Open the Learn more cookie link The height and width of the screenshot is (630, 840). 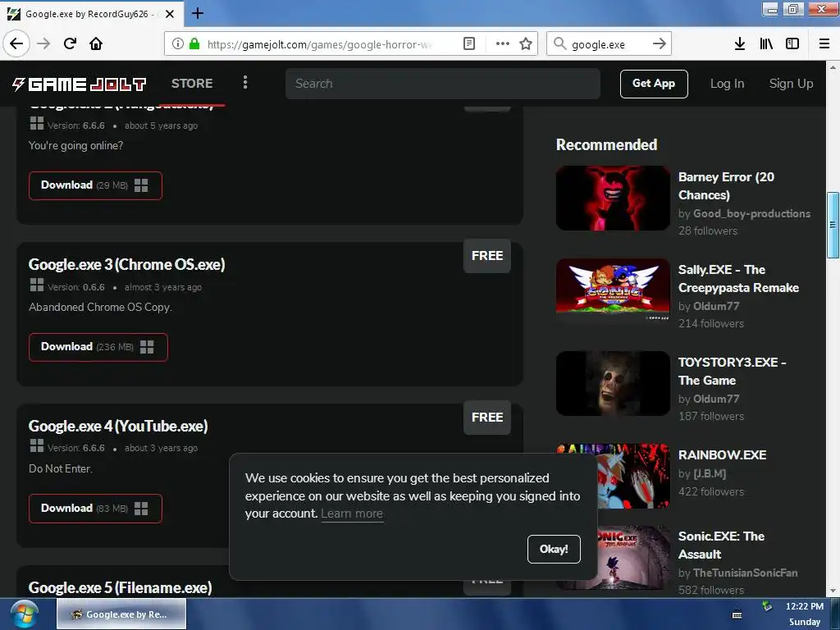point(352,514)
